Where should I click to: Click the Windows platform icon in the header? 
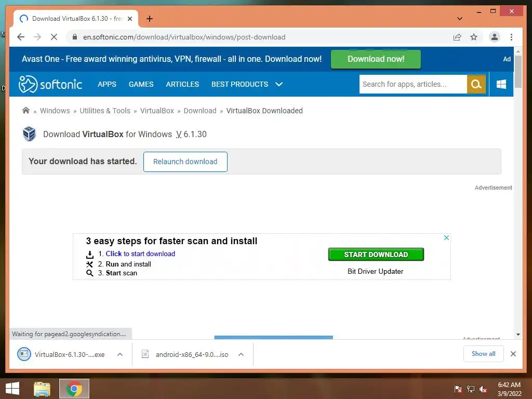[x=501, y=84]
